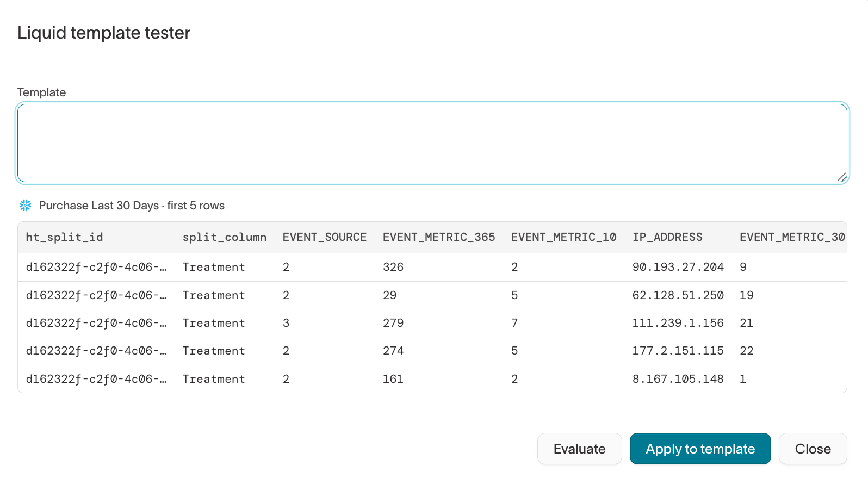Click the Template textarea resize handle
868x484 pixels.
pyautogui.click(x=842, y=177)
